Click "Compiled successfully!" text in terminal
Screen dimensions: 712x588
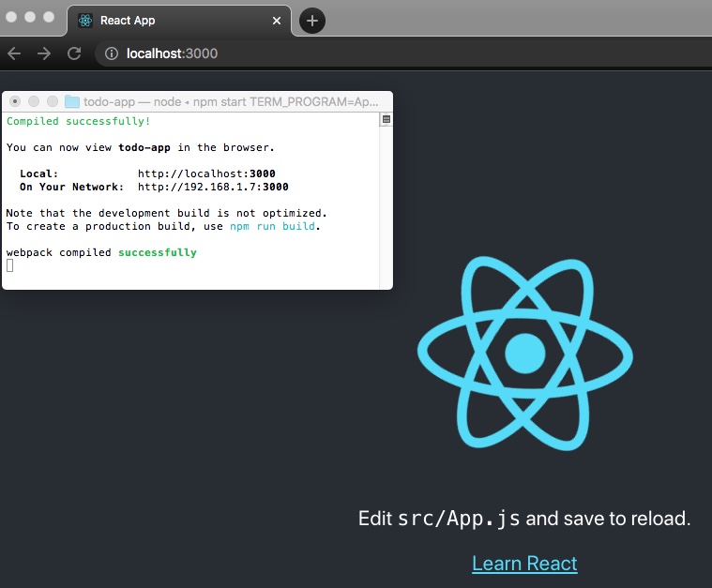pos(78,121)
